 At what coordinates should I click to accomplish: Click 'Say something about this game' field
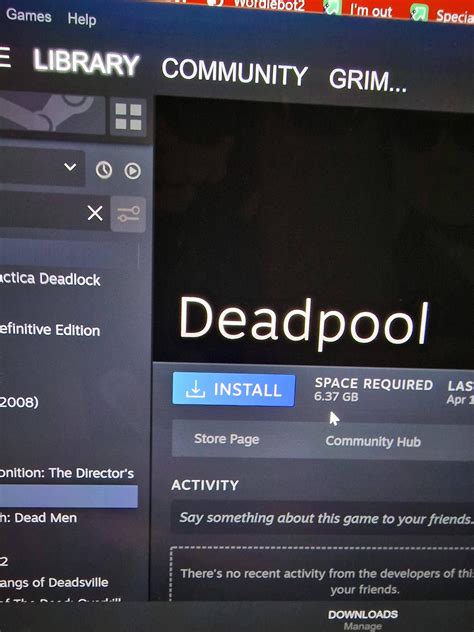tap(322, 518)
